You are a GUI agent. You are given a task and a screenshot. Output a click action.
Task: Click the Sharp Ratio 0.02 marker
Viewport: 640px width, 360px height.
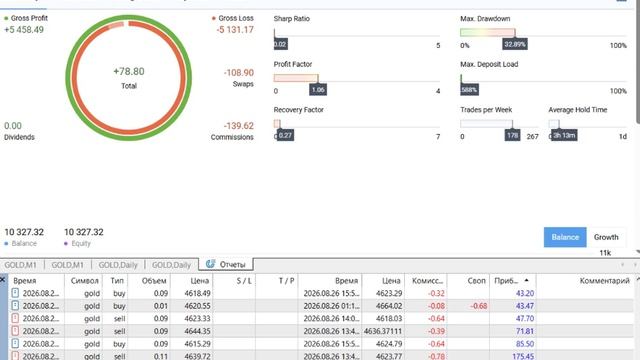tap(280, 44)
